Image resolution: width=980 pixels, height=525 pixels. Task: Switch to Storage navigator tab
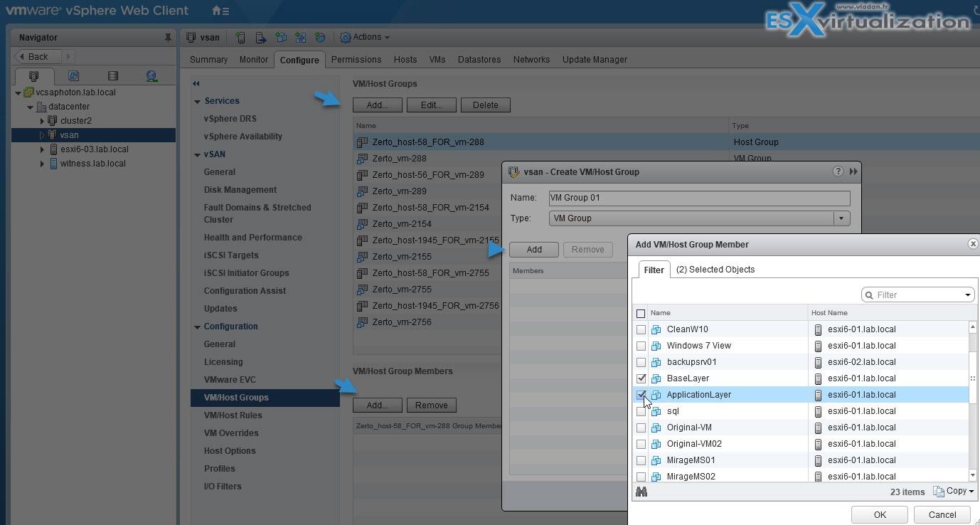click(112, 76)
